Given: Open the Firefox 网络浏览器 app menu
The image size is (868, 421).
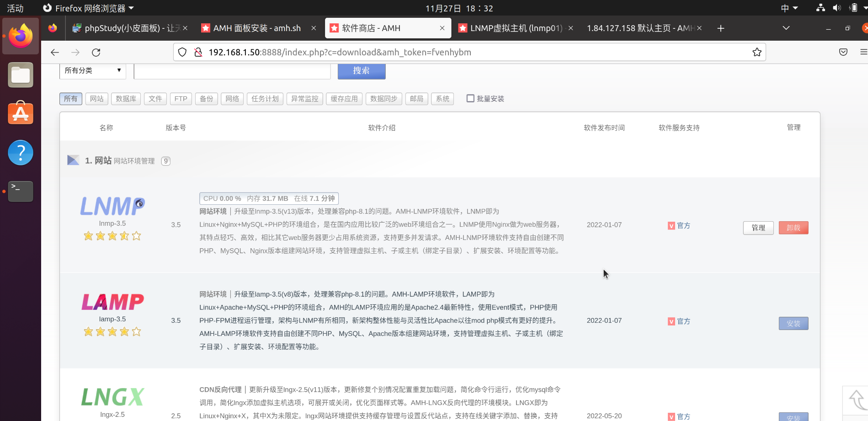Looking at the screenshot, I should click(88, 8).
